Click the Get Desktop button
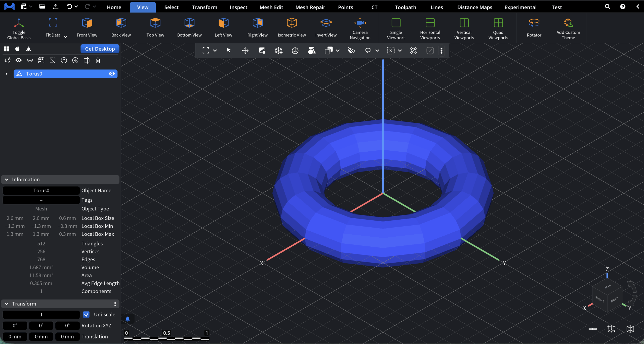This screenshot has width=644, height=344. [100, 49]
